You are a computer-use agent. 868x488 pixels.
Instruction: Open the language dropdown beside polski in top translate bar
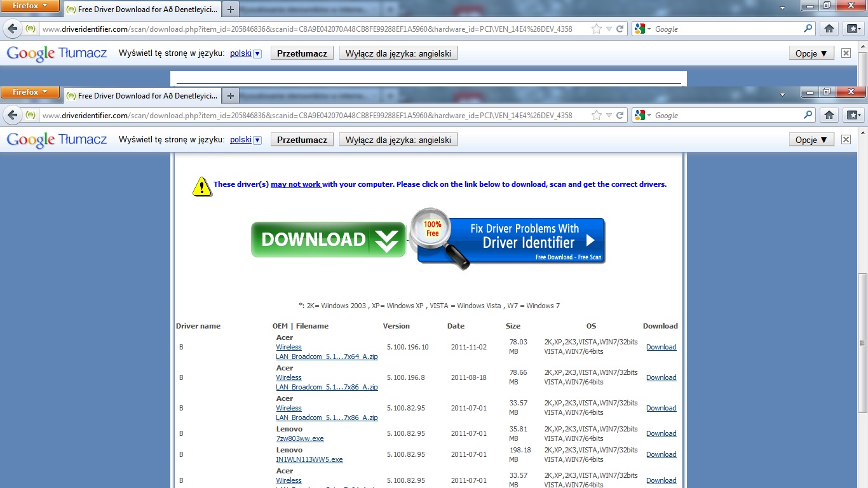point(257,53)
